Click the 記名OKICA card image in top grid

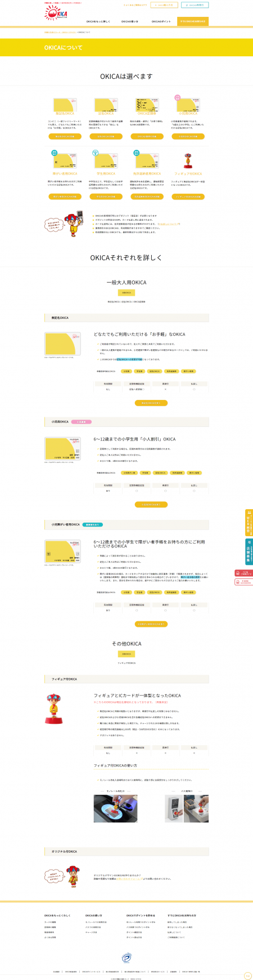(106, 105)
